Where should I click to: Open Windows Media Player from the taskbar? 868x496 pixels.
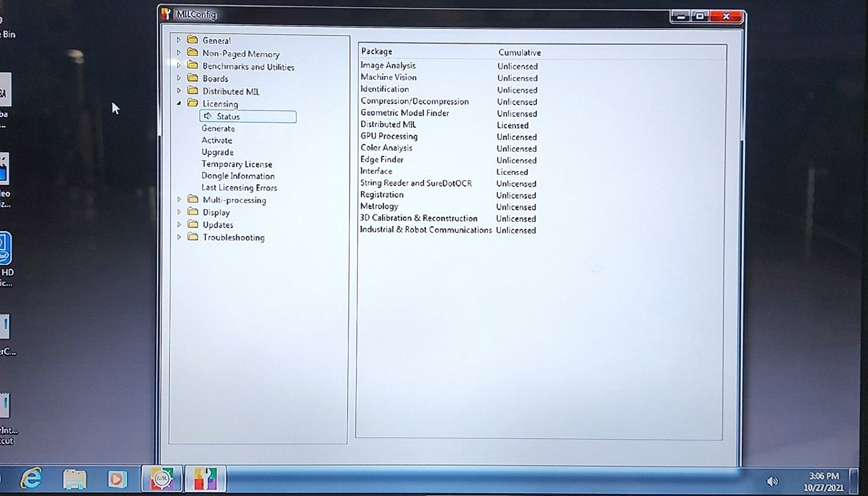click(x=118, y=479)
